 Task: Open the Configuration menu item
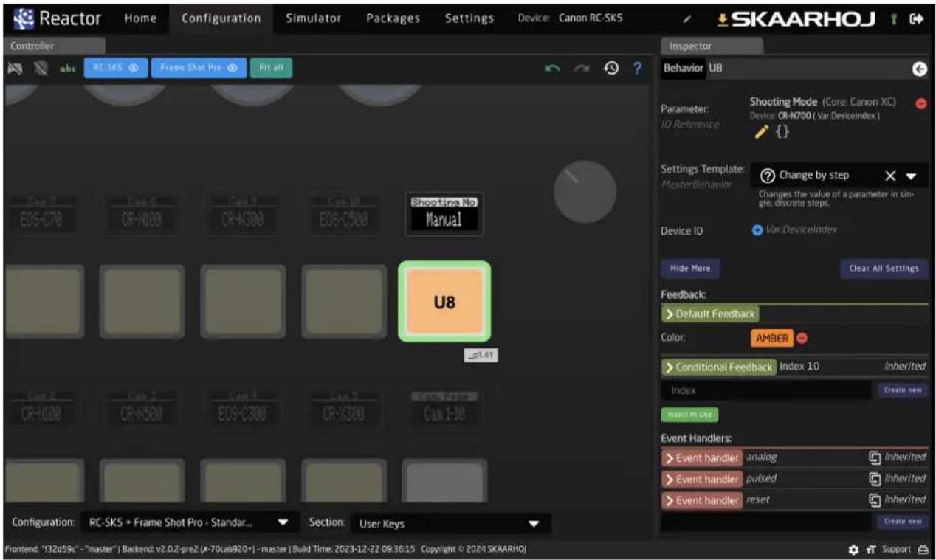(221, 18)
